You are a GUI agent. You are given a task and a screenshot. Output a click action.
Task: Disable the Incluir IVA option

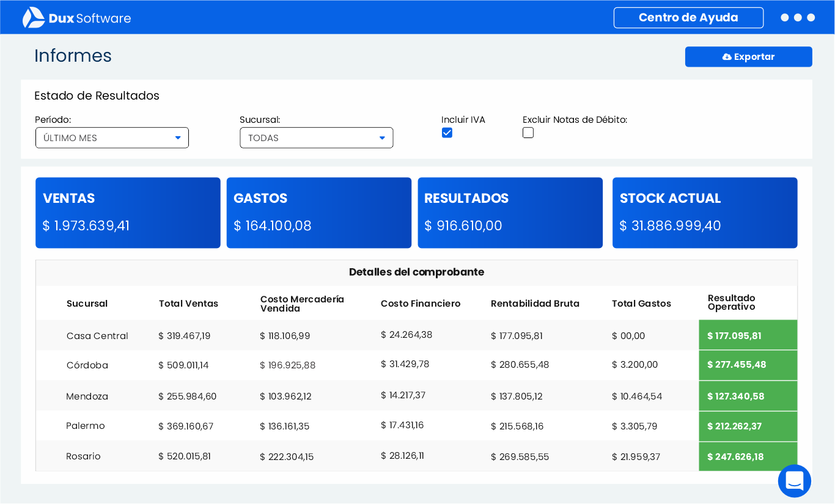(447, 133)
